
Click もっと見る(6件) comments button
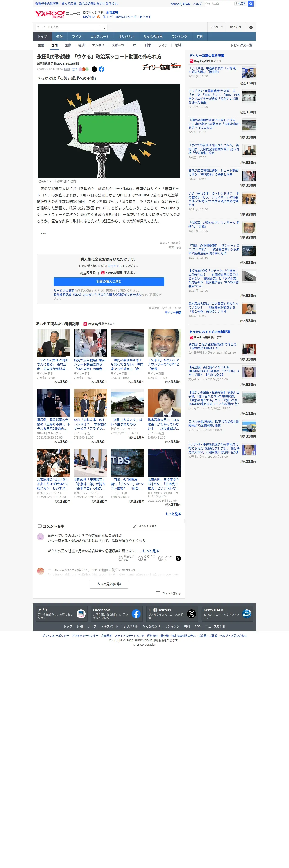click(x=109, y=584)
